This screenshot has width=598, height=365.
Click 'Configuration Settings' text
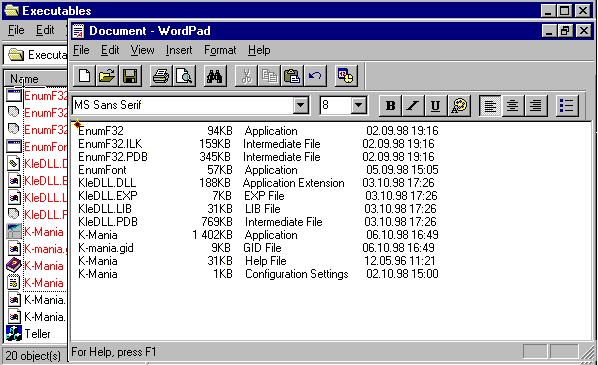[297, 274]
